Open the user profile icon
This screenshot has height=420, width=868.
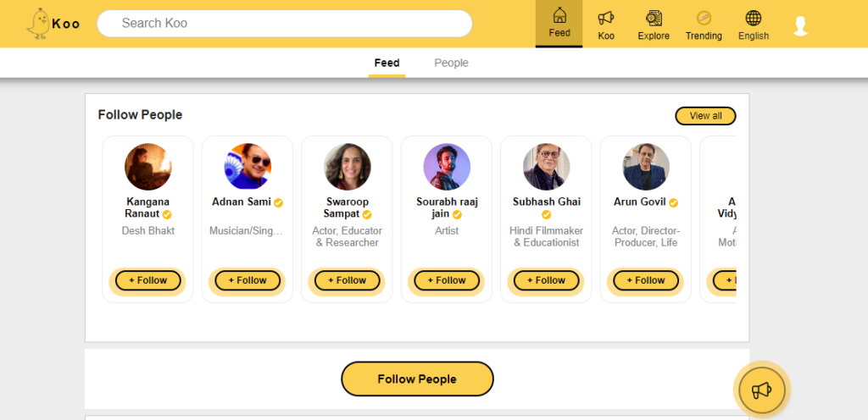[x=800, y=25]
